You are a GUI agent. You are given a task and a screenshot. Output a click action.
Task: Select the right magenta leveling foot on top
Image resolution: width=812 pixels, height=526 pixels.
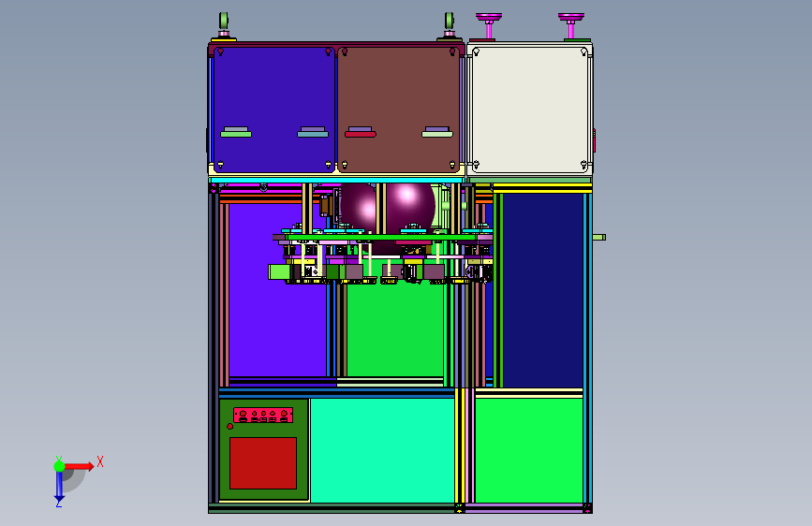[x=571, y=26]
